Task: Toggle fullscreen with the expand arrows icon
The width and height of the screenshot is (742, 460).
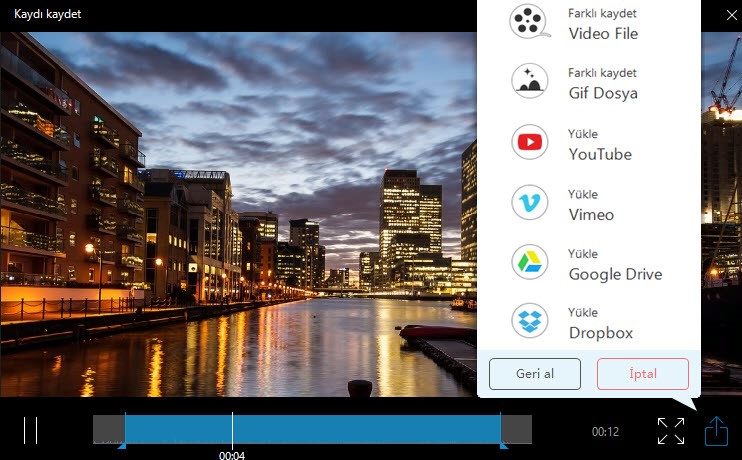Action: [x=671, y=431]
